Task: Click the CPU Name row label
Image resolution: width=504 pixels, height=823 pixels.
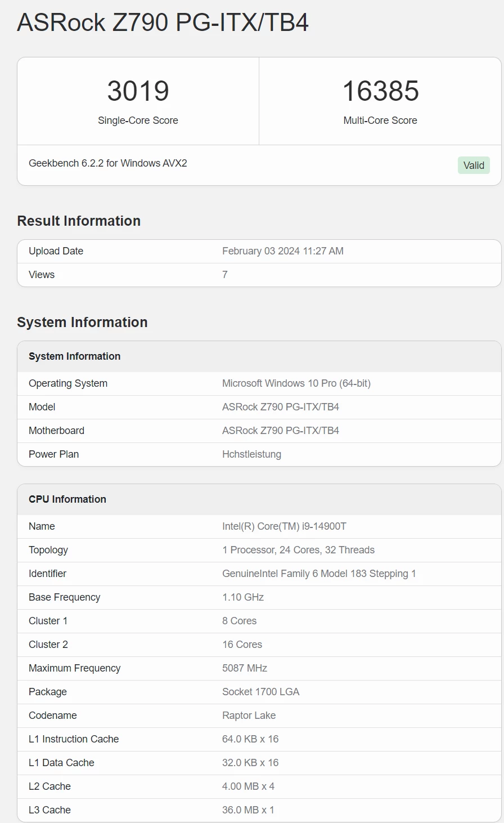Action: pyautogui.click(x=42, y=526)
